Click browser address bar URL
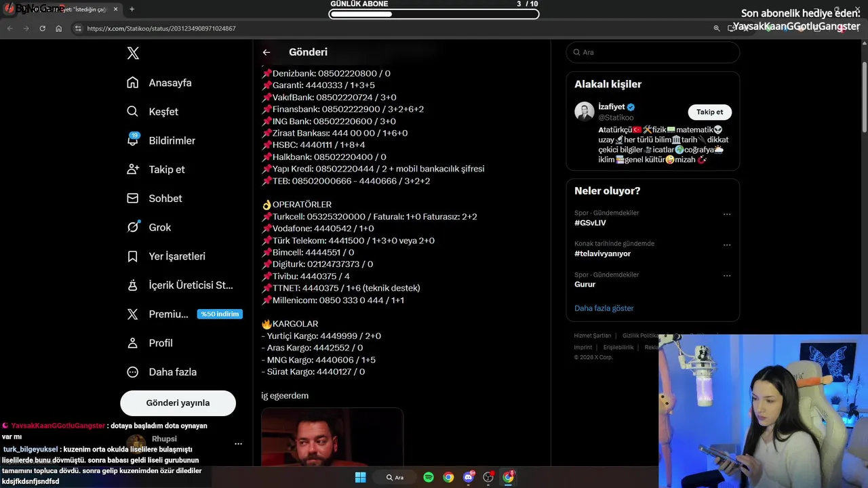Screen dimensions: 868x488 click(x=161, y=28)
